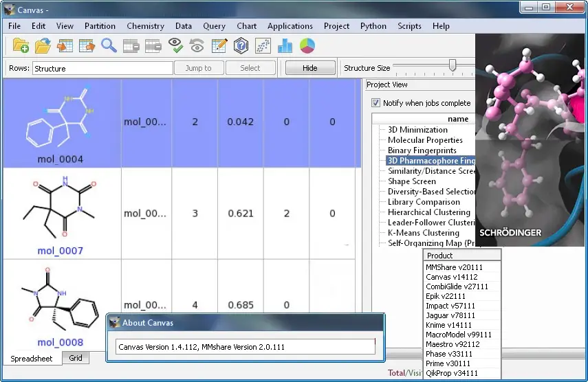588x382 pixels.
Task: Click Maestro v92112 in Product list
Action: 453,344
